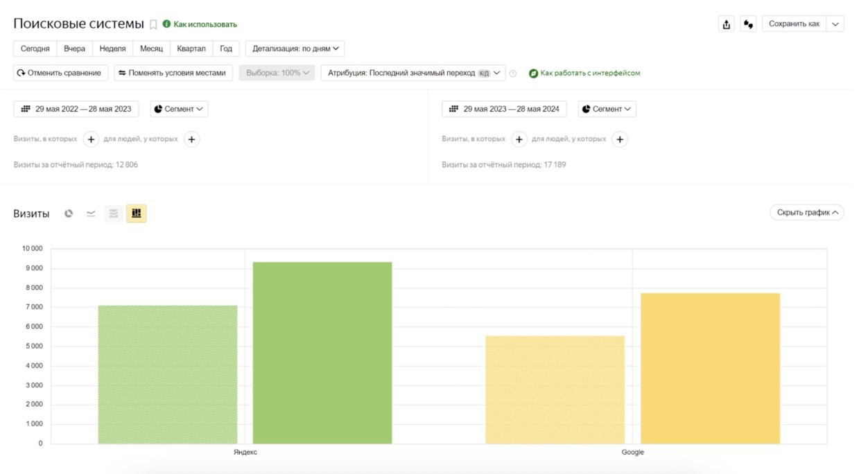Open the Детализация: по дням dropdown
The height and width of the screenshot is (474, 868).
pyautogui.click(x=295, y=49)
